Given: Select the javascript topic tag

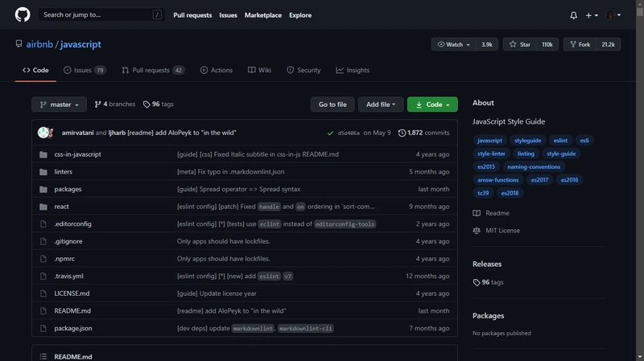Looking at the screenshot, I should pos(489,140).
